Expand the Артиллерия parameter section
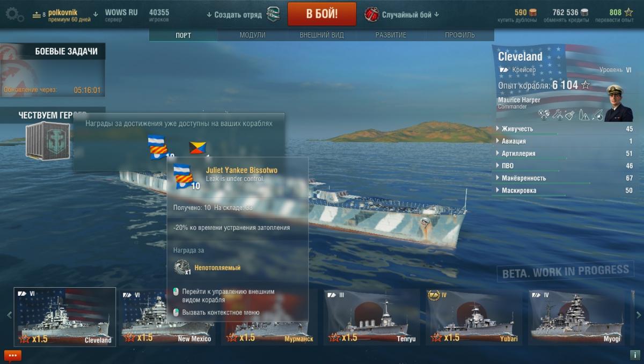Image resolution: width=644 pixels, height=364 pixels. 564,154
